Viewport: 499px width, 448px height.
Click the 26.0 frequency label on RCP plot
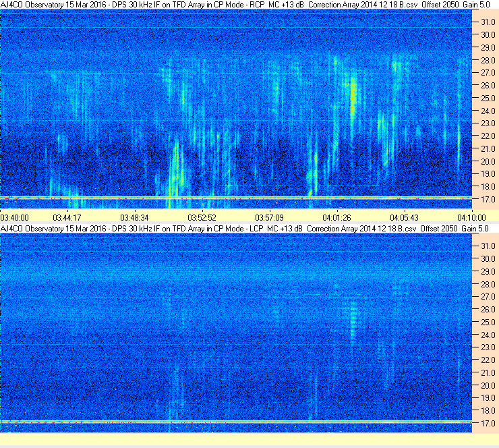pos(488,86)
